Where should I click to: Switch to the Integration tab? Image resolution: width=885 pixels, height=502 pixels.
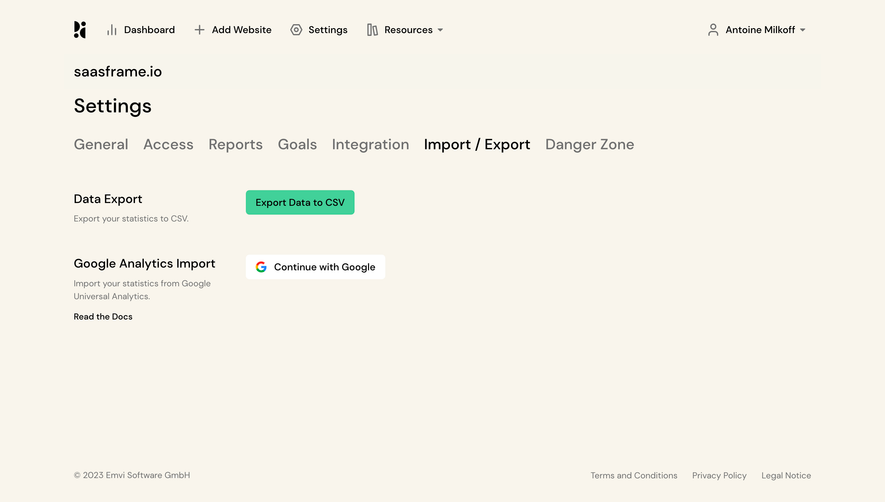[370, 145]
